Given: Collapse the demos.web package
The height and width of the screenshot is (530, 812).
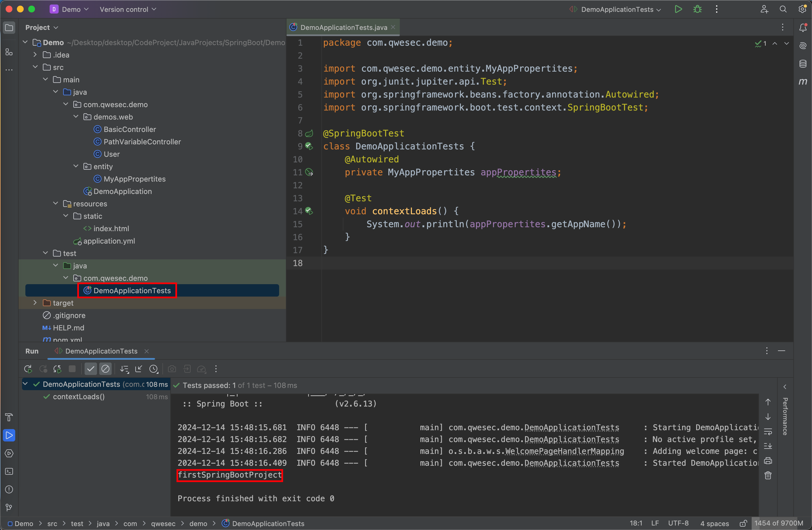Looking at the screenshot, I should [76, 117].
